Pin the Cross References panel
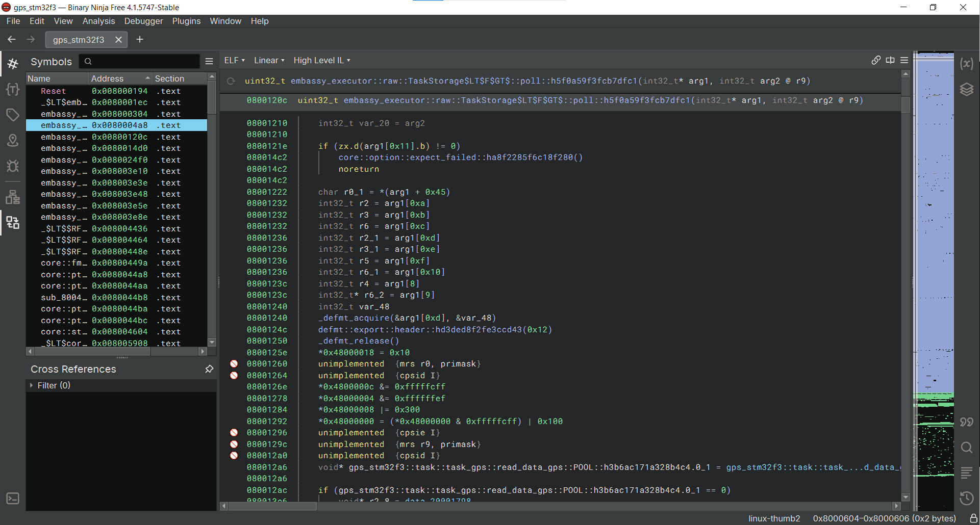The width and height of the screenshot is (980, 525). click(x=209, y=369)
